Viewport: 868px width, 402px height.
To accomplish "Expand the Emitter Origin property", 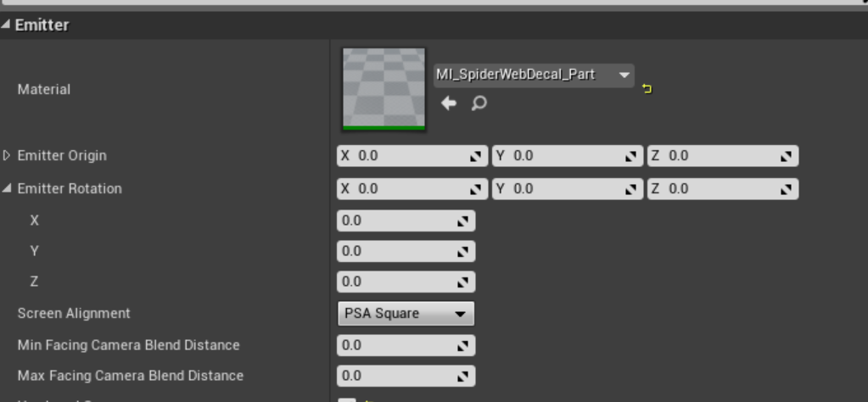I will click(8, 156).
